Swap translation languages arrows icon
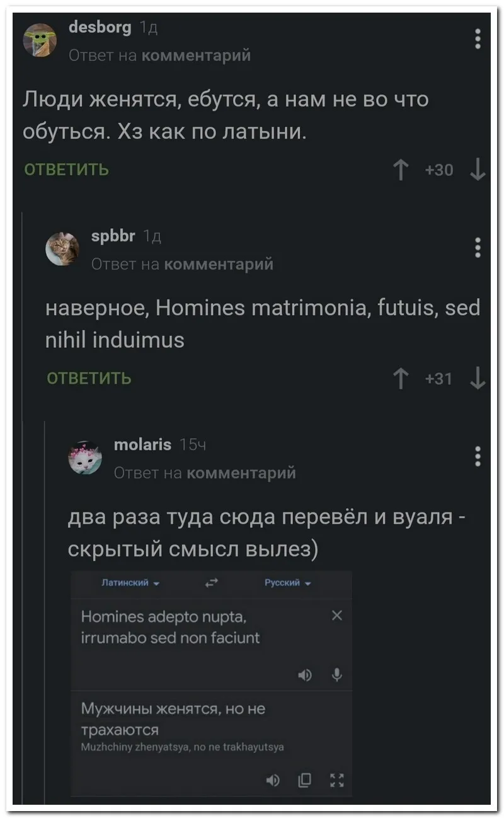504x818 pixels. click(212, 583)
